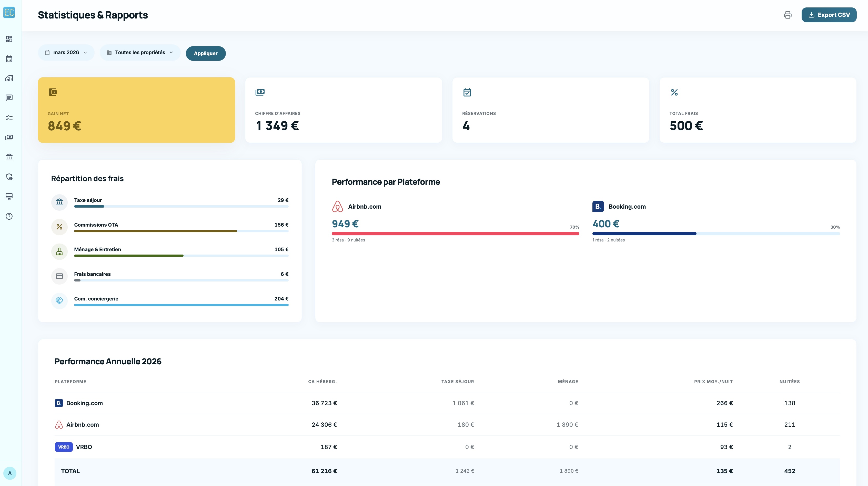Click the shield account icon in the sidebar
This screenshot has width=868, height=486.
[x=9, y=177]
